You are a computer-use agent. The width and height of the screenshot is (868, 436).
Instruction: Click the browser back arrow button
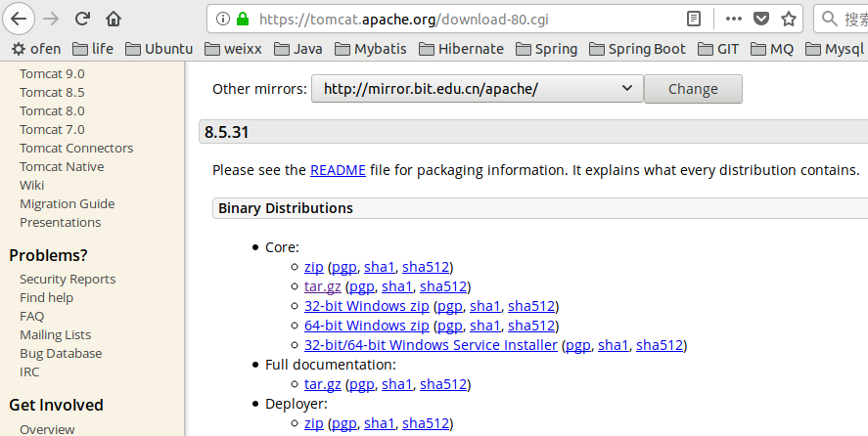(20, 19)
